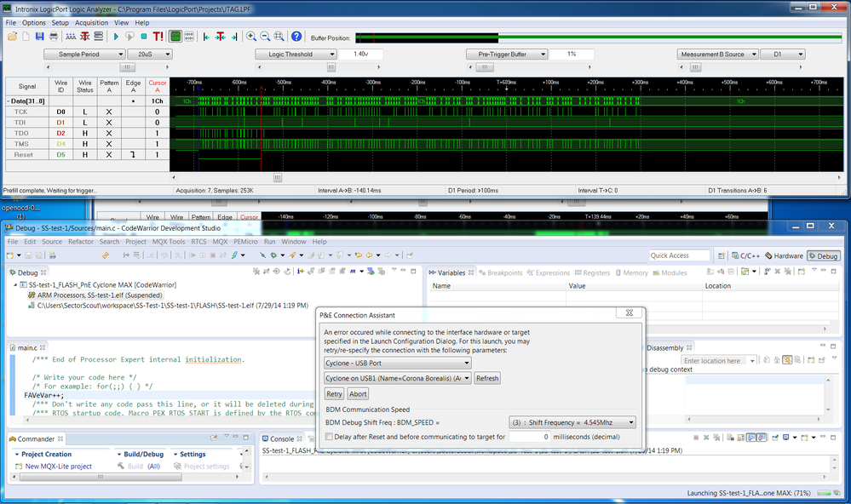The image size is (851, 504).
Task: Toggle Pattern A X for TDO row
Action: click(x=109, y=134)
